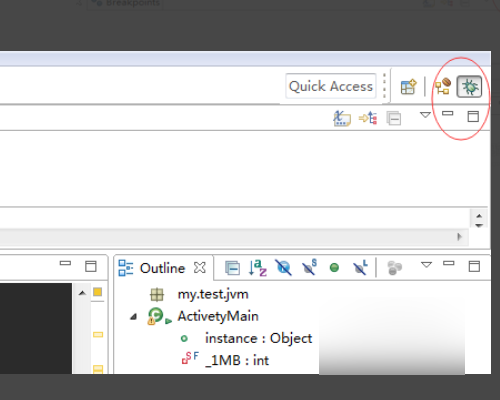Toggle Hide Fields in Outline toolbar
This screenshot has height=400, width=500.
click(x=283, y=268)
